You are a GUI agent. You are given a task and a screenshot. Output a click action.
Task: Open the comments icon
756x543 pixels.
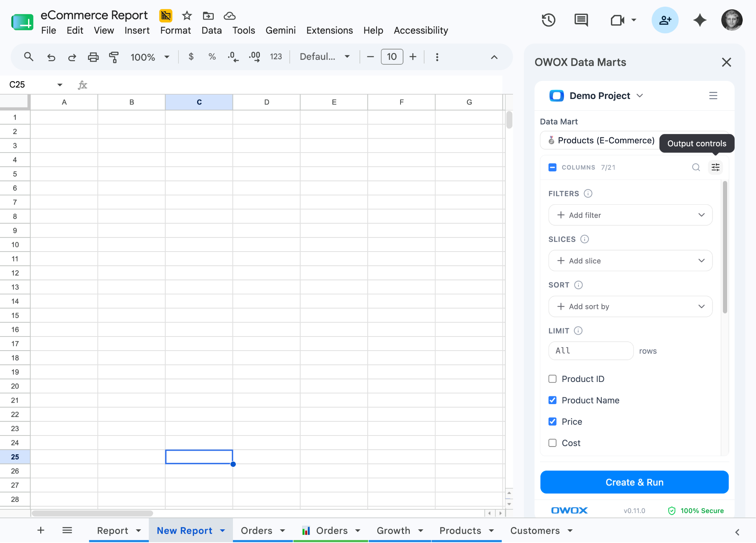[x=581, y=20]
